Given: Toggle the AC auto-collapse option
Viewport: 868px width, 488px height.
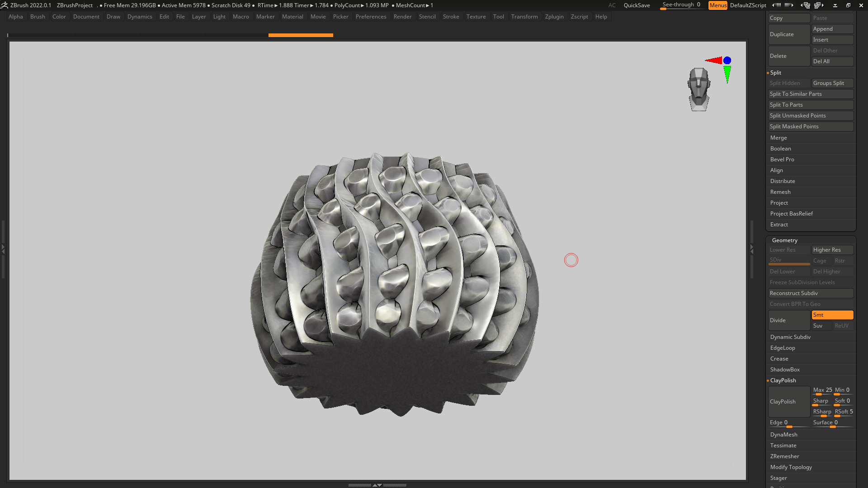Looking at the screenshot, I should (x=612, y=5).
